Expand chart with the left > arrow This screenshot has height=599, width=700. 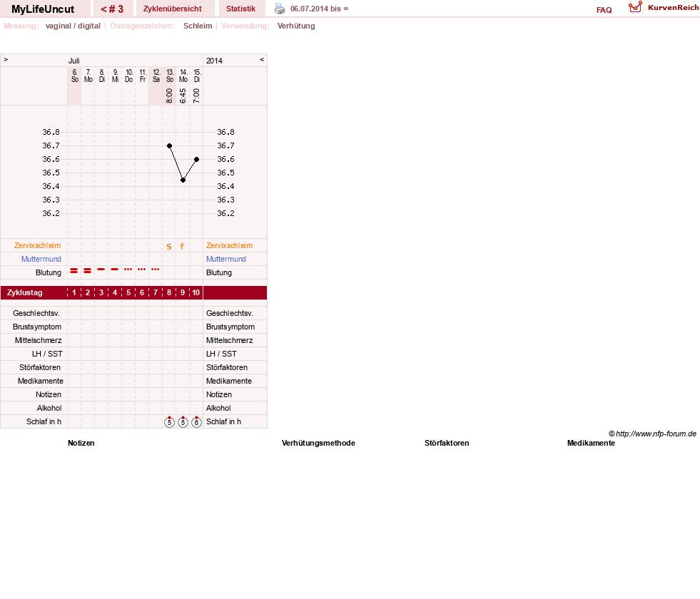click(6, 59)
